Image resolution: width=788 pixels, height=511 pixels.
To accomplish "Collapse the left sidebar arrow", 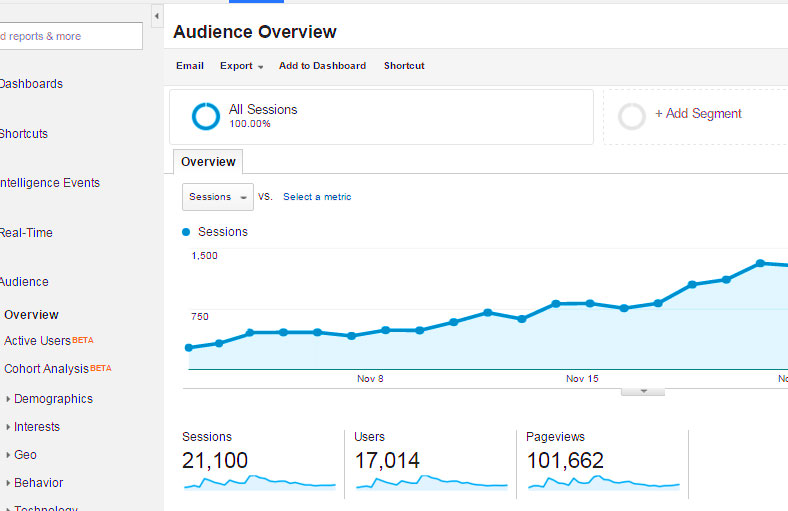I will pos(157,17).
